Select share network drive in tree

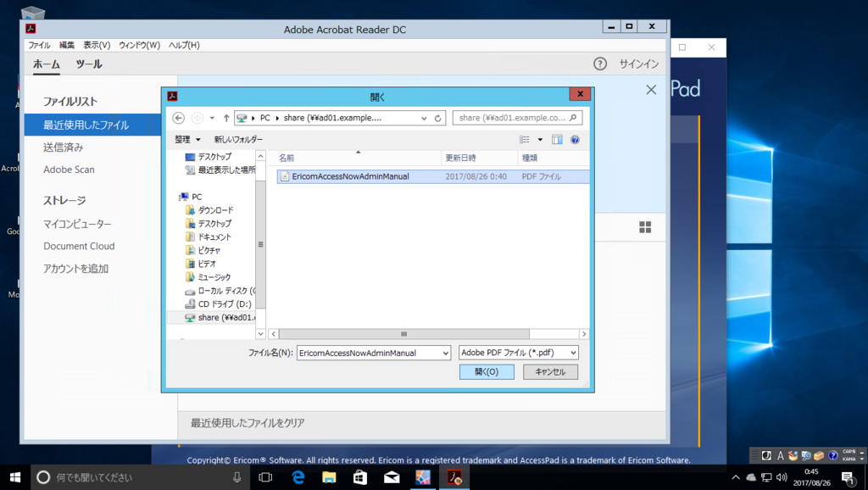(x=220, y=317)
